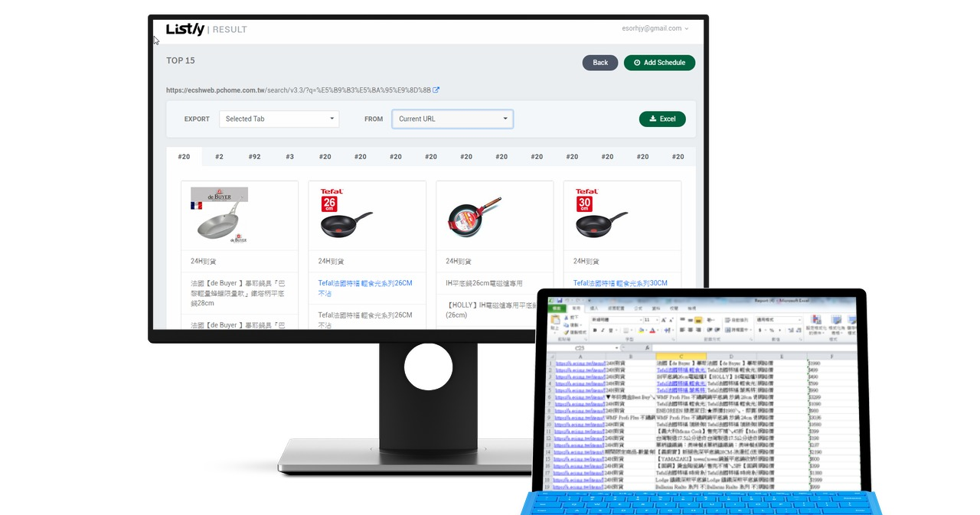
Task: Open the esorhjy@gmail.com account menu
Action: 655,28
